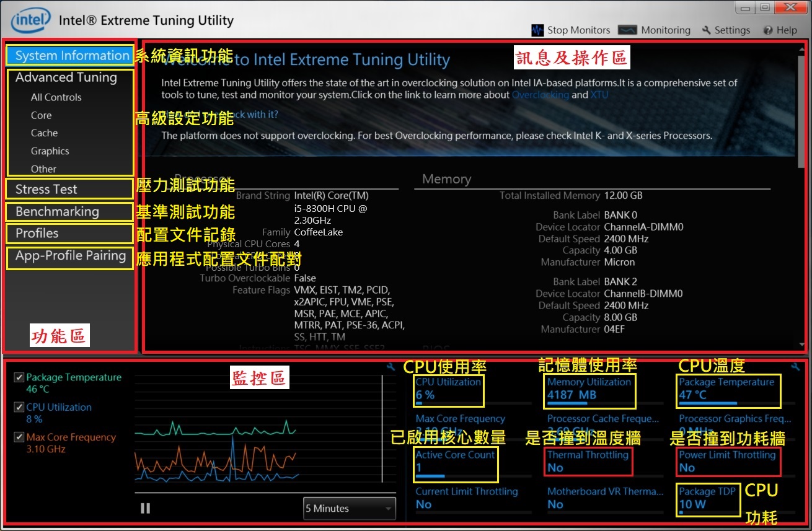Click the CoffeeLake family value
Screen dimensions: 812x531
click(319, 232)
